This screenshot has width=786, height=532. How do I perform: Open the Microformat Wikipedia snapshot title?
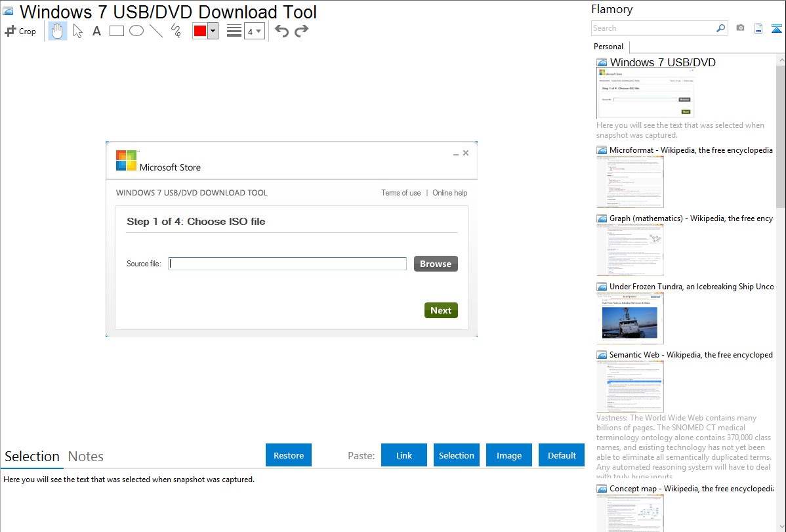691,150
